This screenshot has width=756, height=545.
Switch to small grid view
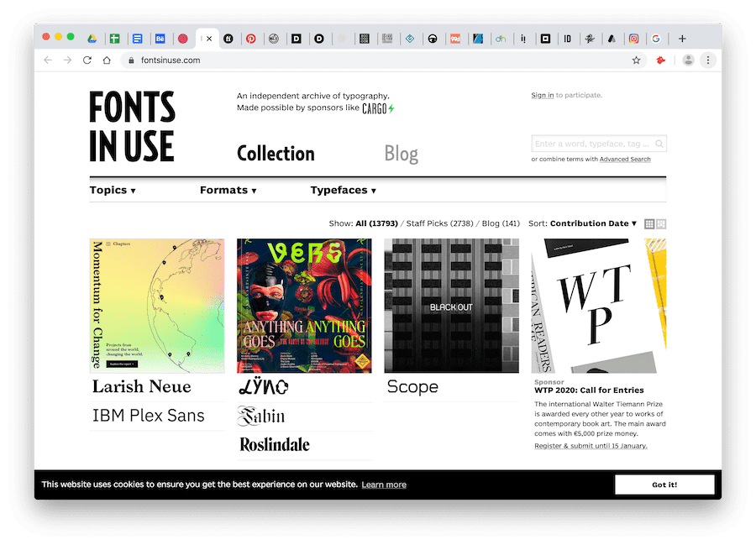[649, 224]
